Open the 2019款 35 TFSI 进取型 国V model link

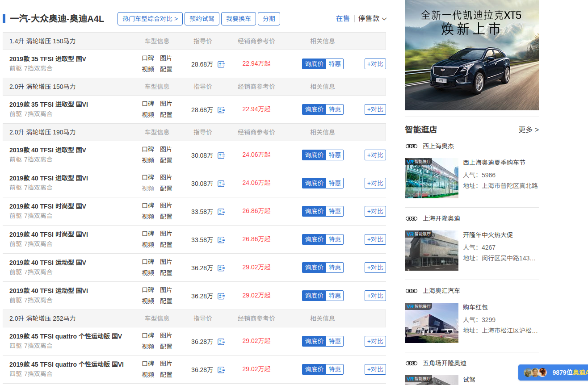pos(48,59)
